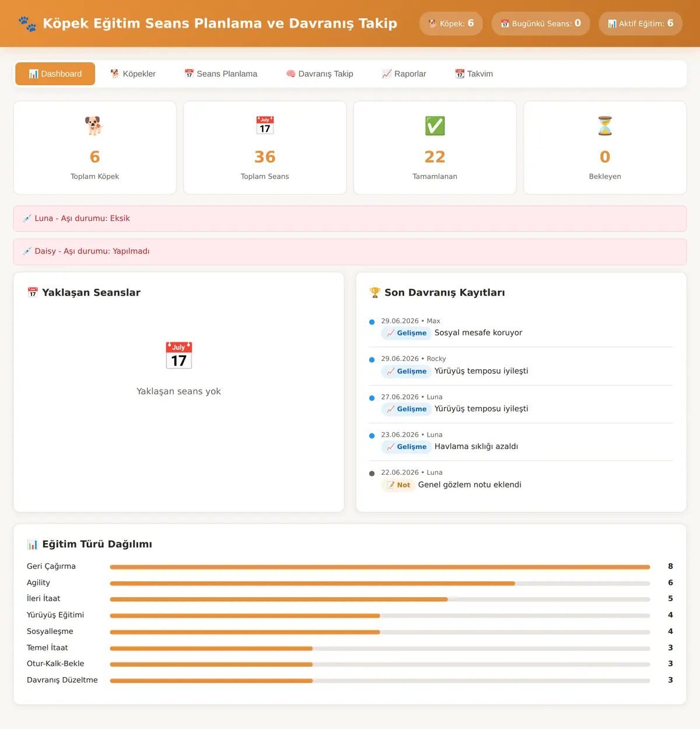
Task: Click the paw print logo in the header
Action: 27,24
